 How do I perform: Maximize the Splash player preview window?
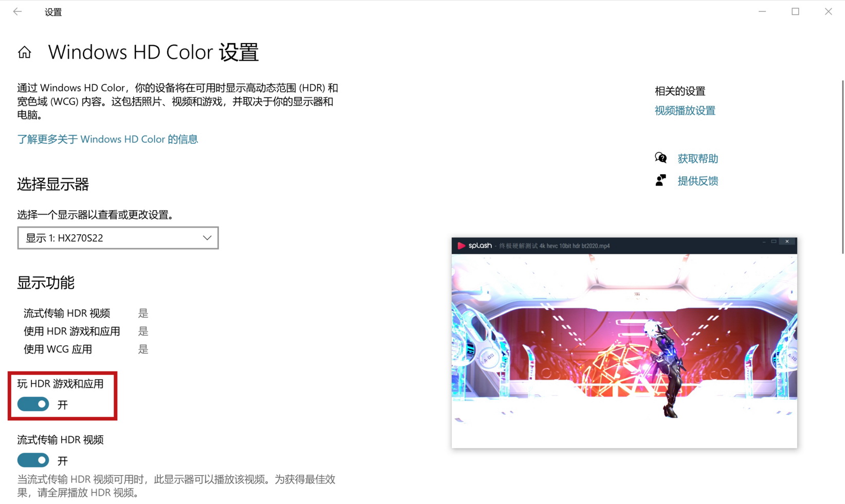pyautogui.click(x=774, y=241)
